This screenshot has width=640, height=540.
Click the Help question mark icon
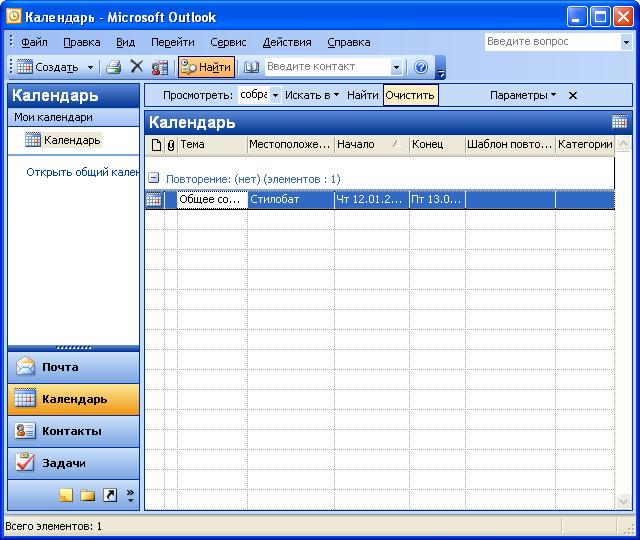tap(421, 67)
